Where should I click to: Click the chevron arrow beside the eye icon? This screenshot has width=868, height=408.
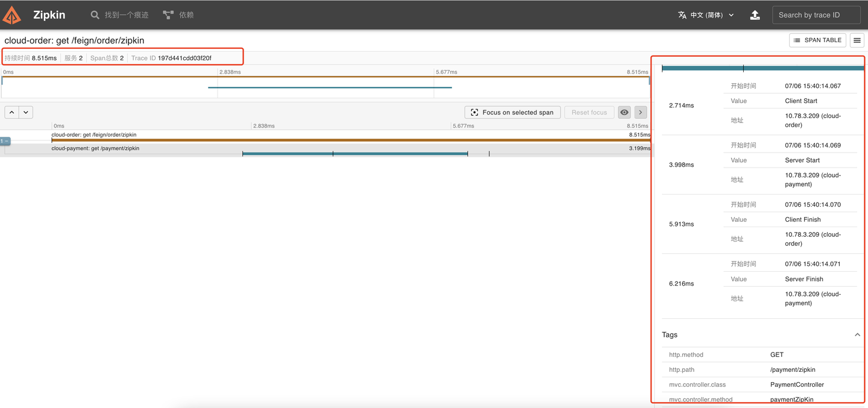[x=640, y=112]
